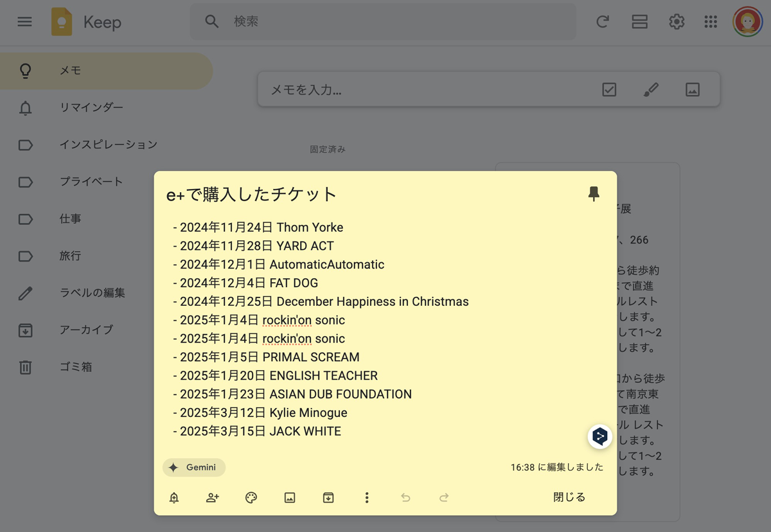Open the background color palette options
Screen dimensions: 771x532
251,497
